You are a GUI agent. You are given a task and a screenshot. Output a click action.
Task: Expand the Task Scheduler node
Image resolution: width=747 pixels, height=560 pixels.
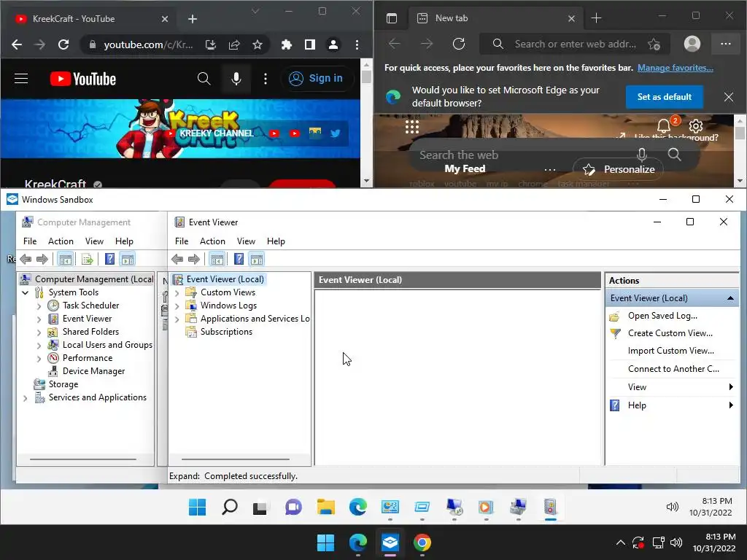39,306
